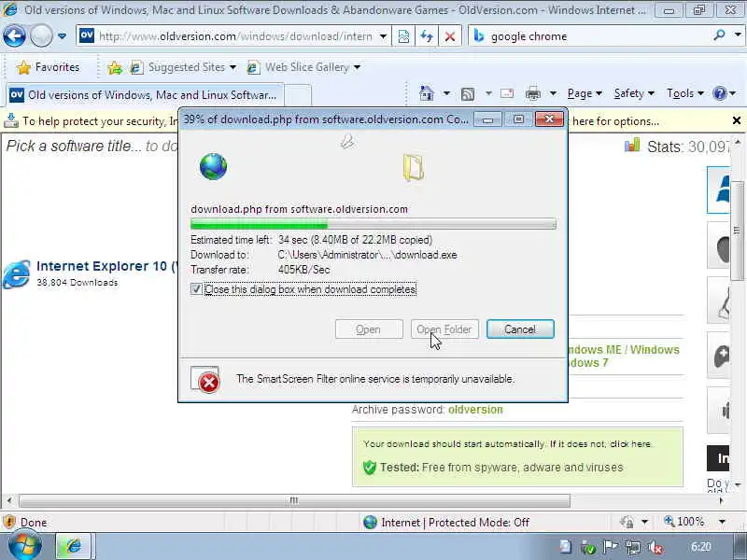Expand the Home button dropdown arrow

click(x=446, y=93)
